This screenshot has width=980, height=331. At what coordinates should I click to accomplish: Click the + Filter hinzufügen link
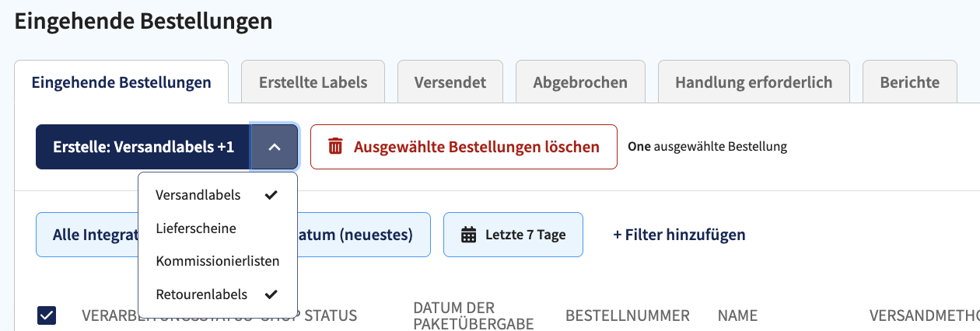679,235
